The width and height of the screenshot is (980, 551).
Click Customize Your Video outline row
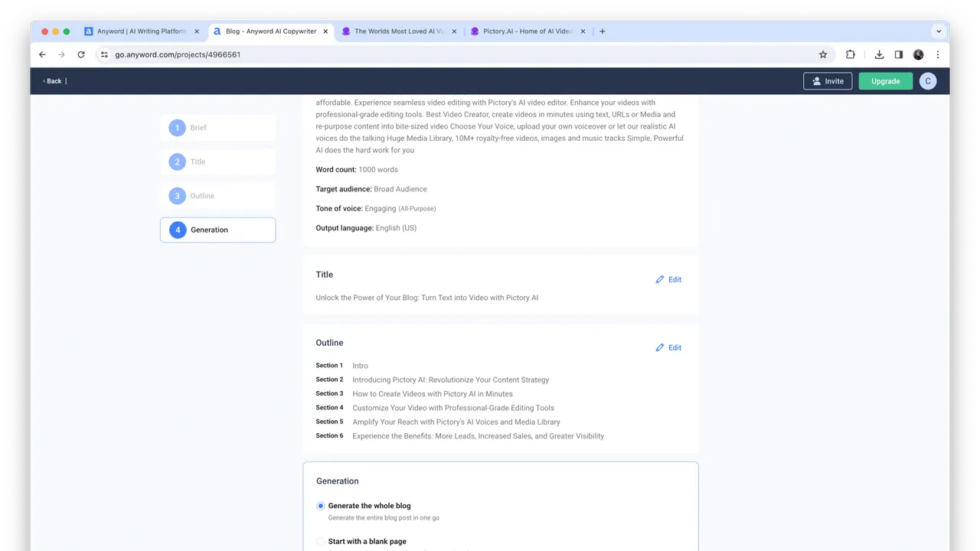[435, 408]
